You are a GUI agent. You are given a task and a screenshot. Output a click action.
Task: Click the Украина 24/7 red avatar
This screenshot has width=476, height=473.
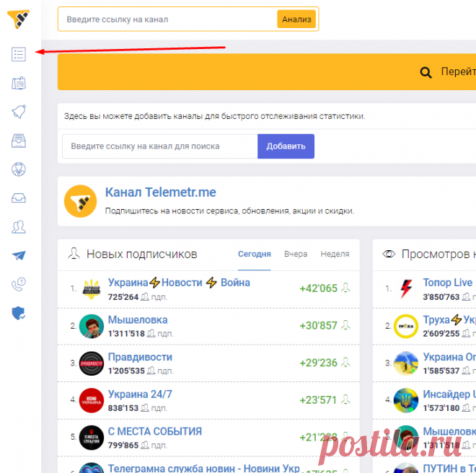[92, 400]
